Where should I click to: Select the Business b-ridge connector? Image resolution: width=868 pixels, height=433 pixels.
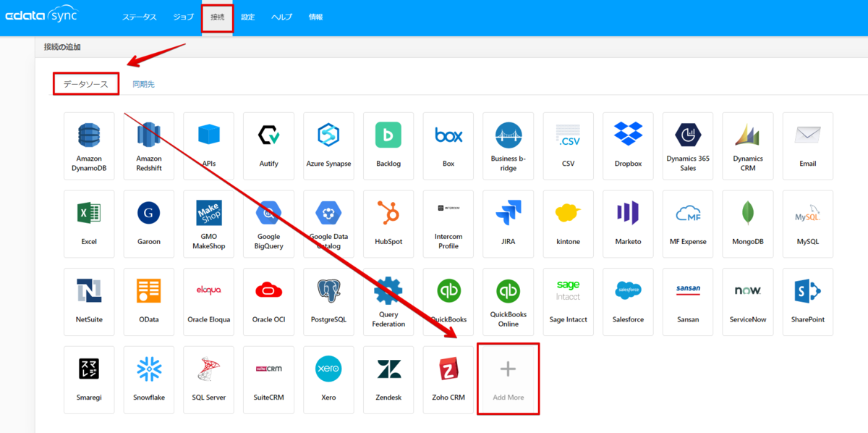click(509, 146)
